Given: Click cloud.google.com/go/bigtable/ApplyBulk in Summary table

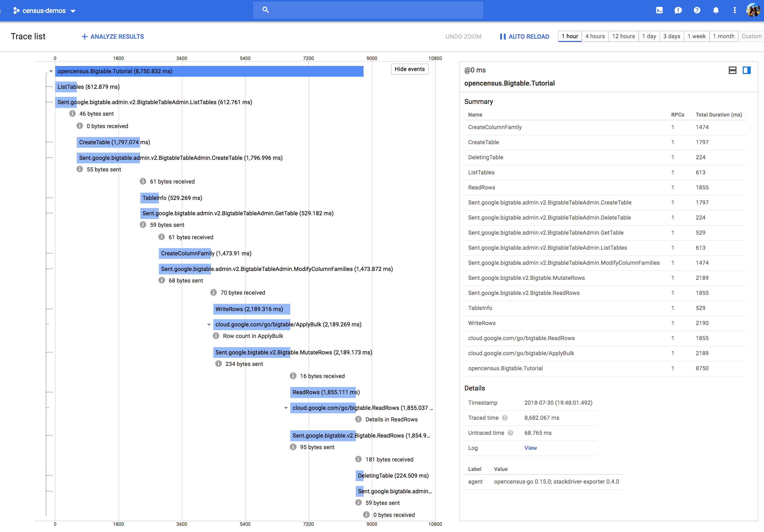Looking at the screenshot, I should 521,353.
